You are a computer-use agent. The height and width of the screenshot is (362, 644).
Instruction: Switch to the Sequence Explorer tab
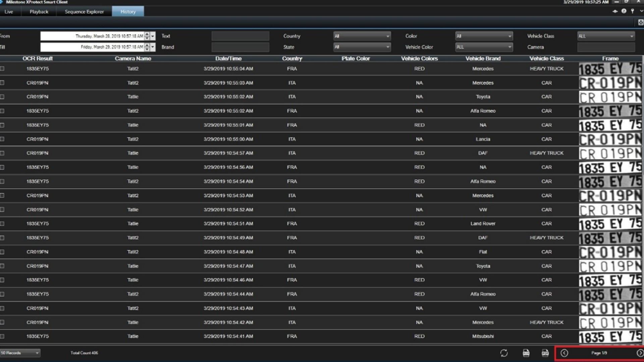tap(84, 11)
